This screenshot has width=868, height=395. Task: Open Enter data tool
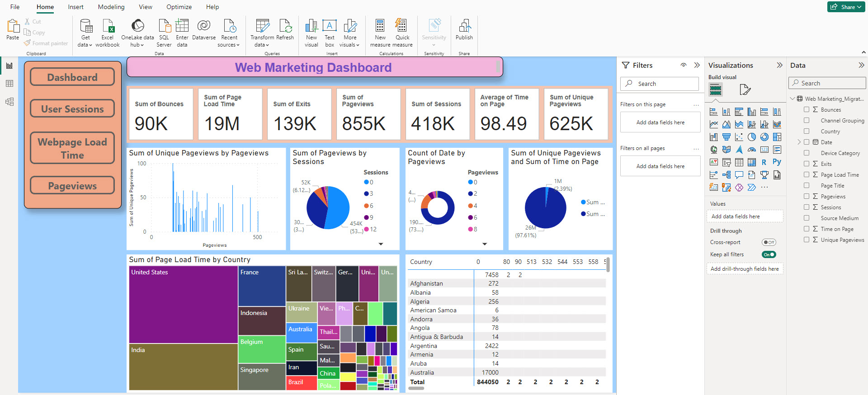tap(182, 33)
